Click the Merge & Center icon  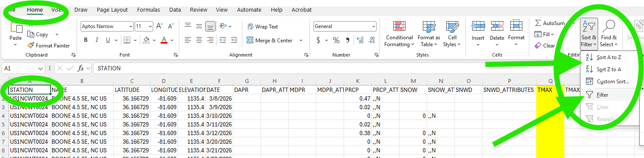click(x=250, y=40)
